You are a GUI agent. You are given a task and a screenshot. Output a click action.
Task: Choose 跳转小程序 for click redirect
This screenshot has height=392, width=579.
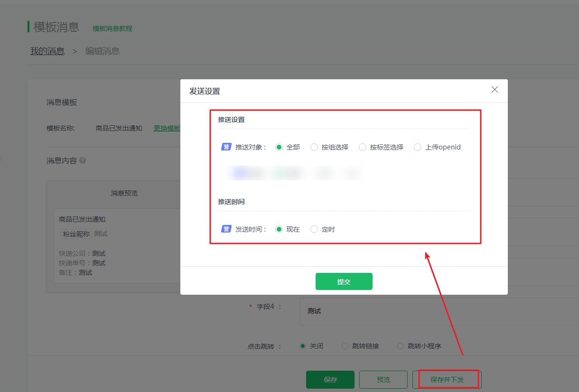tap(400, 346)
